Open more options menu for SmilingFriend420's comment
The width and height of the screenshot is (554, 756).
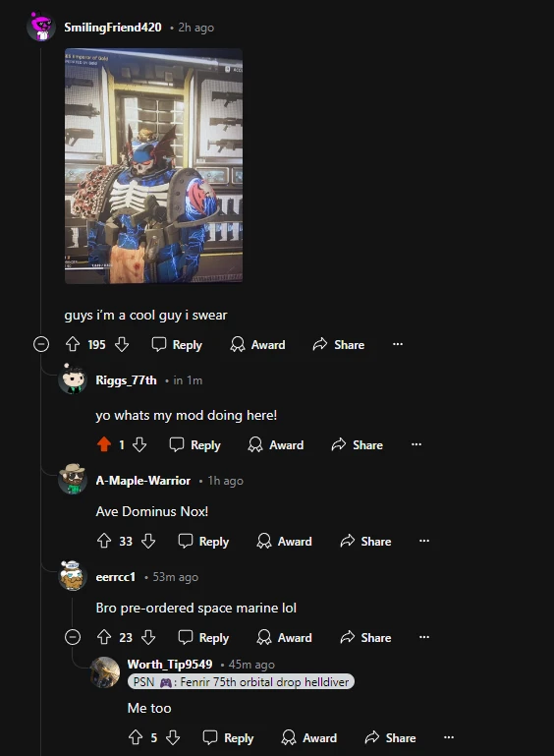pyautogui.click(x=398, y=344)
